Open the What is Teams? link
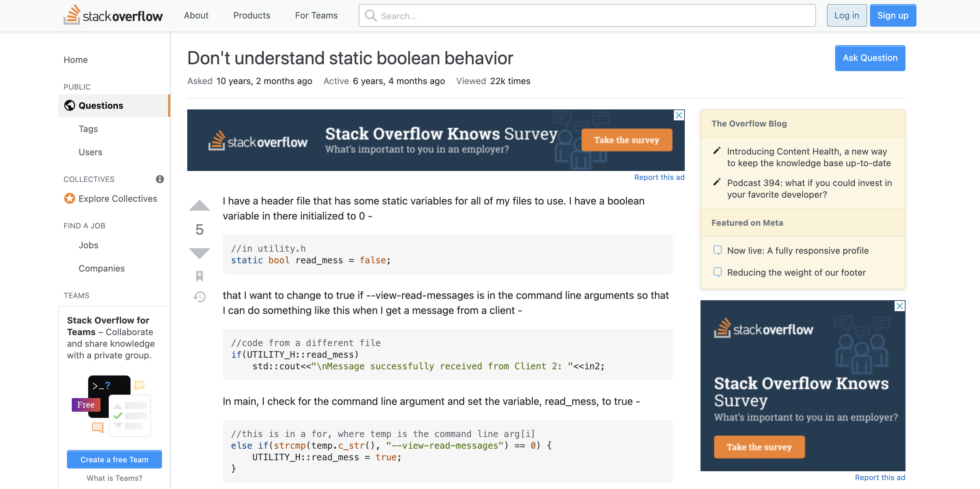The image size is (980, 489). 114,478
